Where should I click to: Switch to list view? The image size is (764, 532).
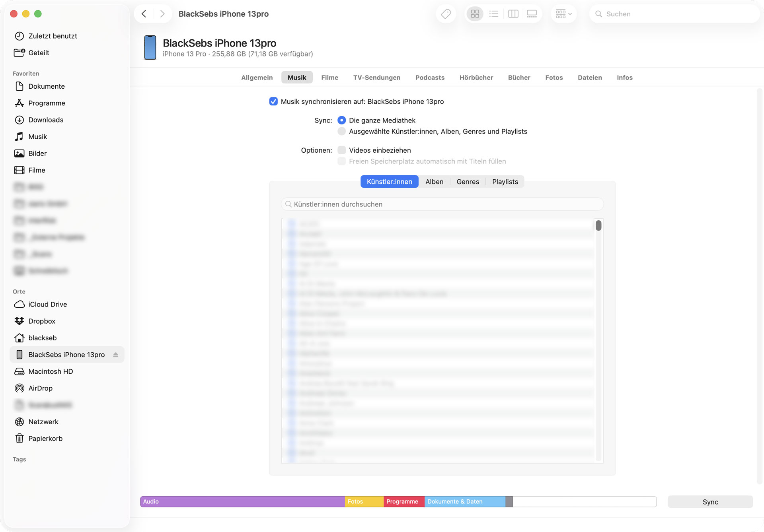pyautogui.click(x=494, y=14)
